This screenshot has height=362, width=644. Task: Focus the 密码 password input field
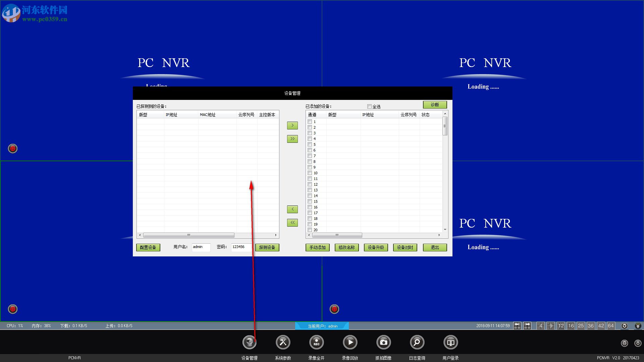pyautogui.click(x=241, y=247)
